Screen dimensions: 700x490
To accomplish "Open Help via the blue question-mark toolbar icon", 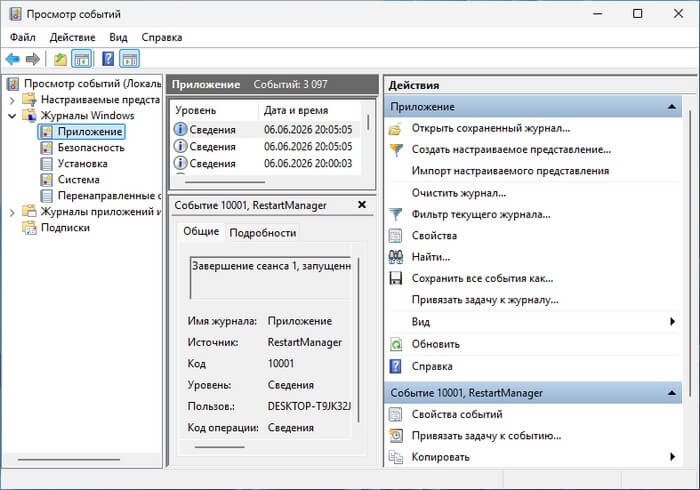I will 108,59.
